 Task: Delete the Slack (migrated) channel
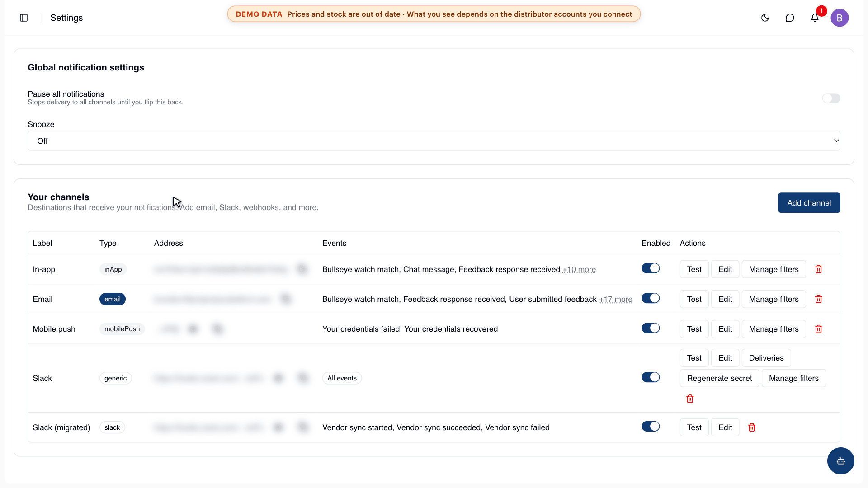pyautogui.click(x=752, y=427)
